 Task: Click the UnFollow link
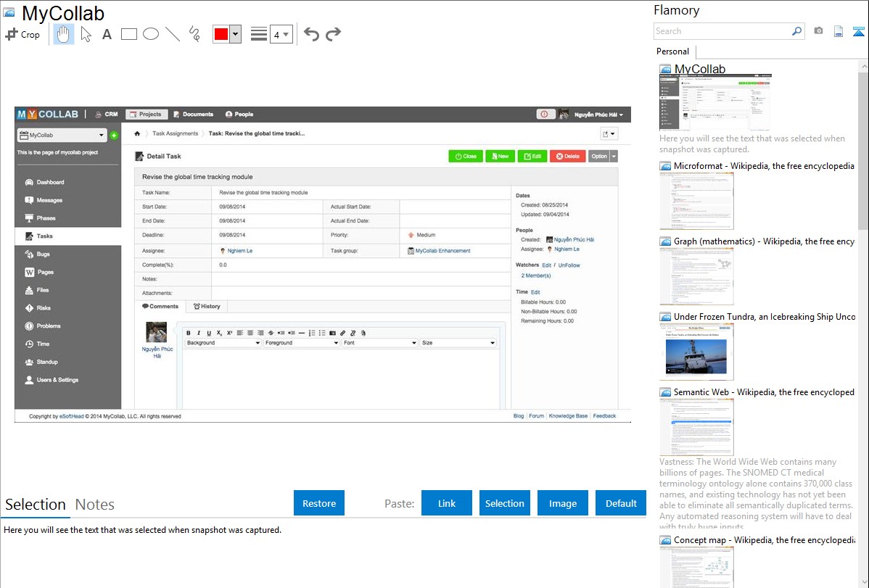click(x=569, y=265)
